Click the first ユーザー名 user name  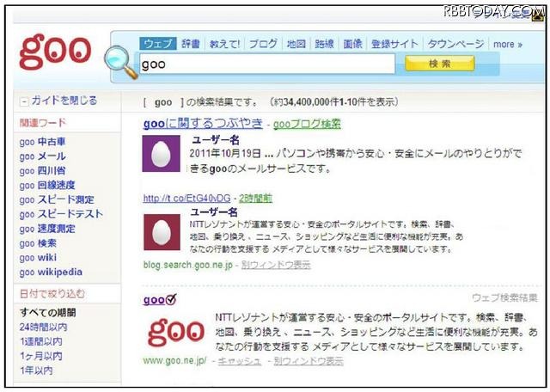[x=216, y=140]
